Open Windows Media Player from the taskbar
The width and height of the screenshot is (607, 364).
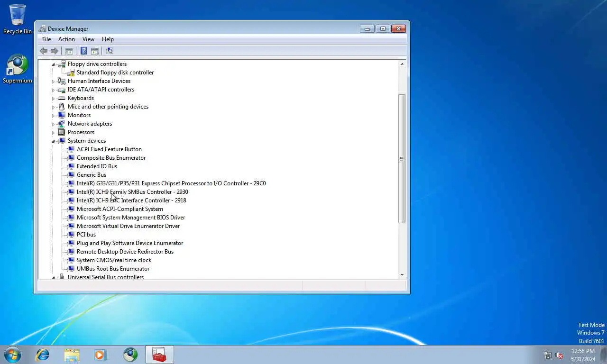pyautogui.click(x=101, y=355)
